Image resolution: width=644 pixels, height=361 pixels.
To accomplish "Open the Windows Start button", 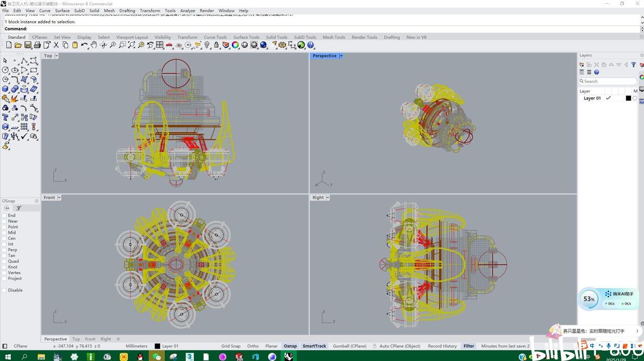I will click(8, 357).
